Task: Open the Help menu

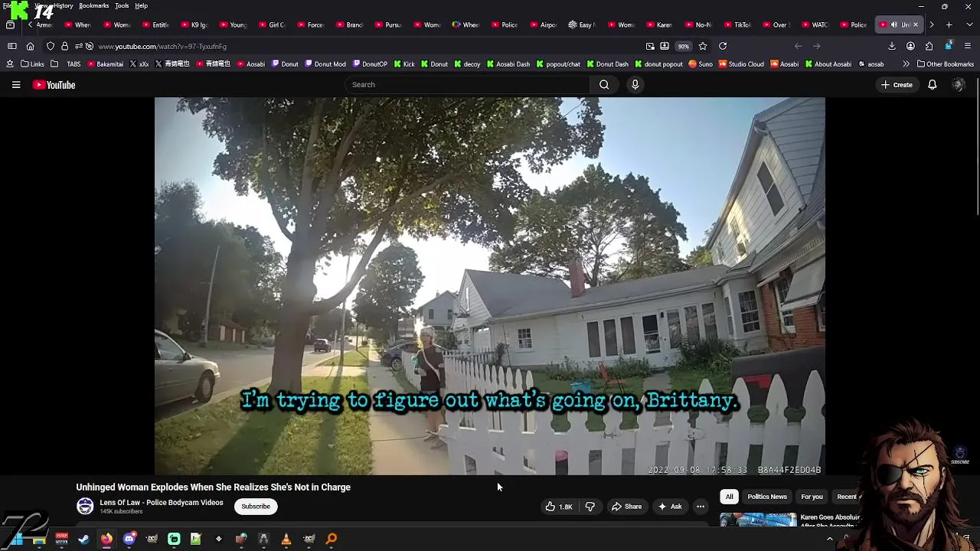Action: [x=142, y=5]
